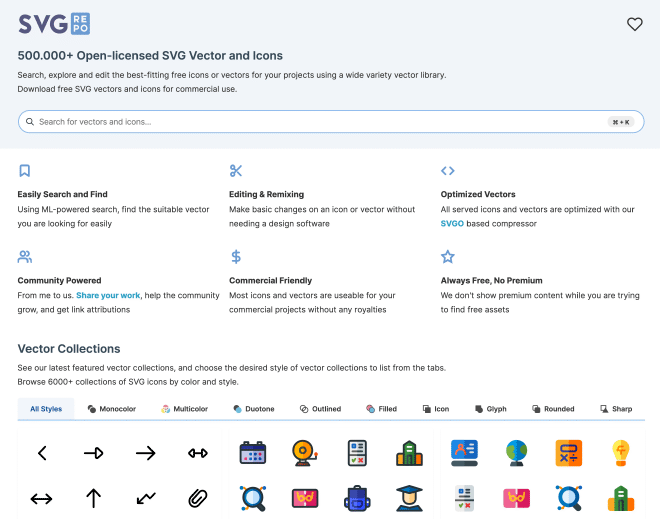The image size is (660, 519).
Task: Open the paperclip attachment icon
Action: point(198,497)
